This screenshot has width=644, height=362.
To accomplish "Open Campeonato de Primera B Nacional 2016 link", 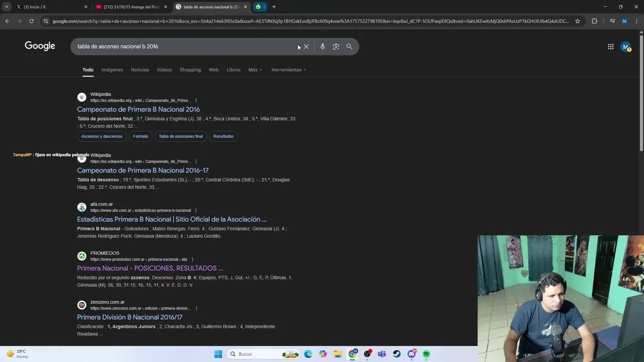I will [138, 109].
